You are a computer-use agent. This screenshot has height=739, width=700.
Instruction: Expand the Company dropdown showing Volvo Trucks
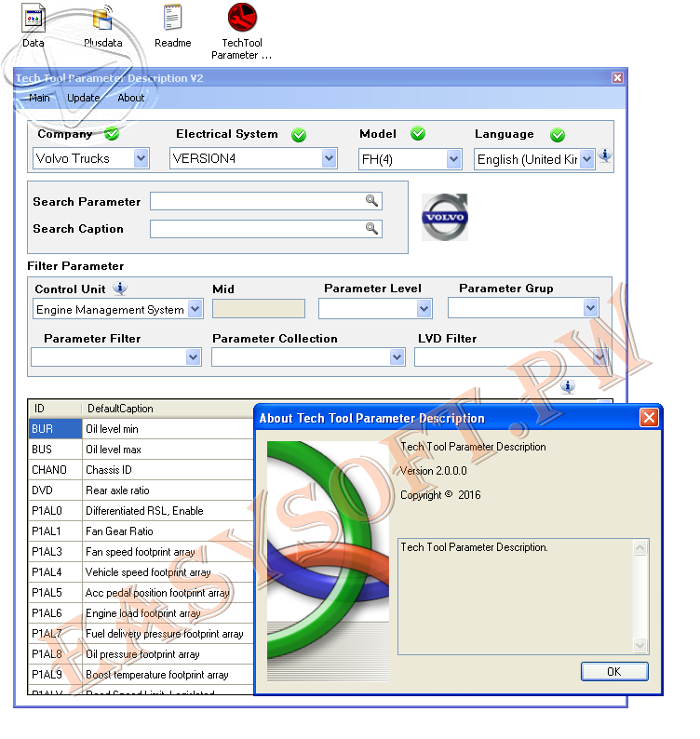(141, 158)
